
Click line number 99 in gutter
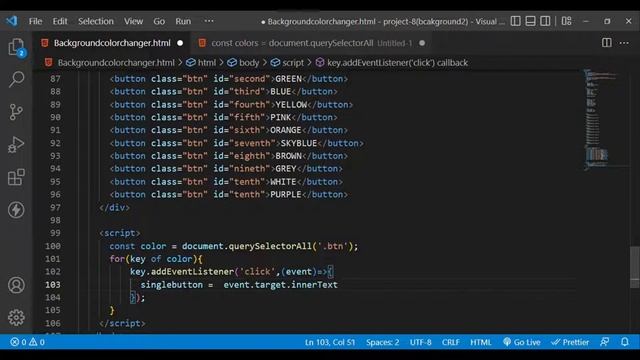[x=55, y=233]
